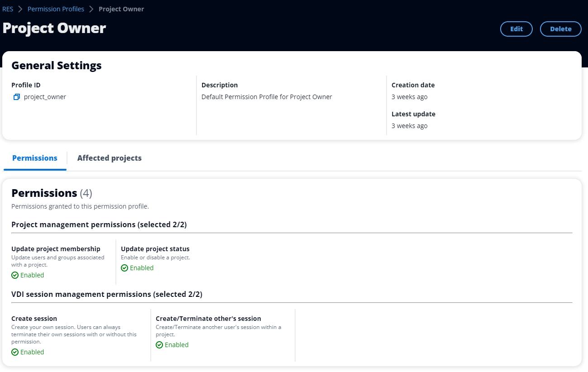Switch to the Affected projects tab
This screenshot has width=588, height=372.
(x=109, y=157)
